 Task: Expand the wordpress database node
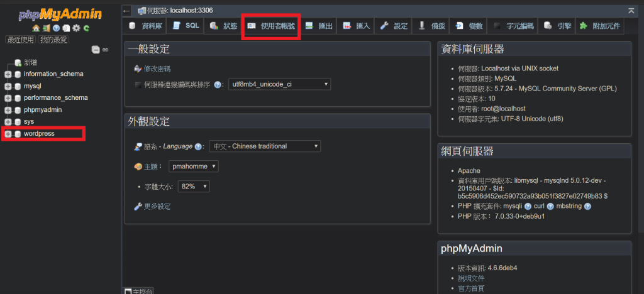8,134
